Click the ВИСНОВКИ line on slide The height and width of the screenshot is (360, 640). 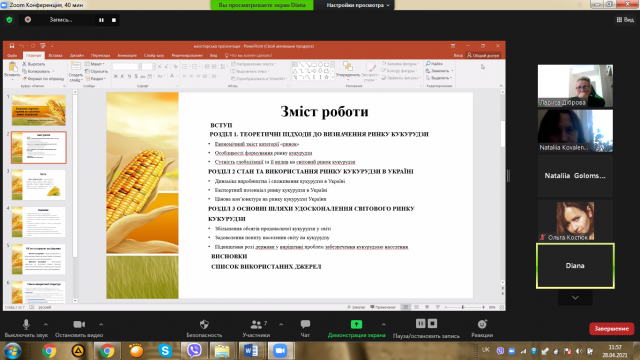point(229,256)
